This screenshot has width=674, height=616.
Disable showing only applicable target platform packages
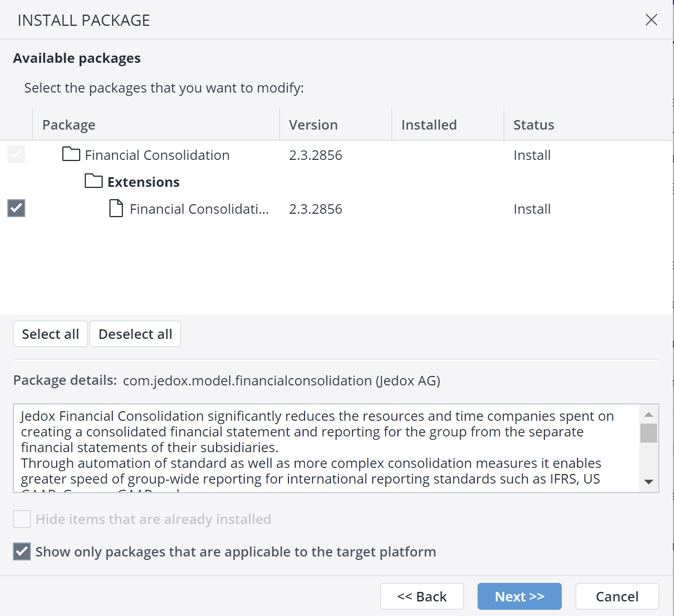coord(21,551)
